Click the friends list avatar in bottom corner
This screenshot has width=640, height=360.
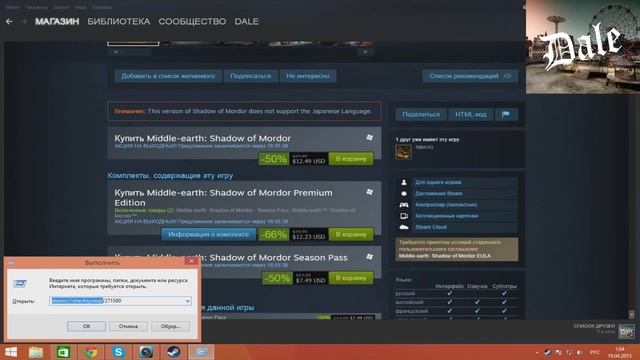point(626,331)
